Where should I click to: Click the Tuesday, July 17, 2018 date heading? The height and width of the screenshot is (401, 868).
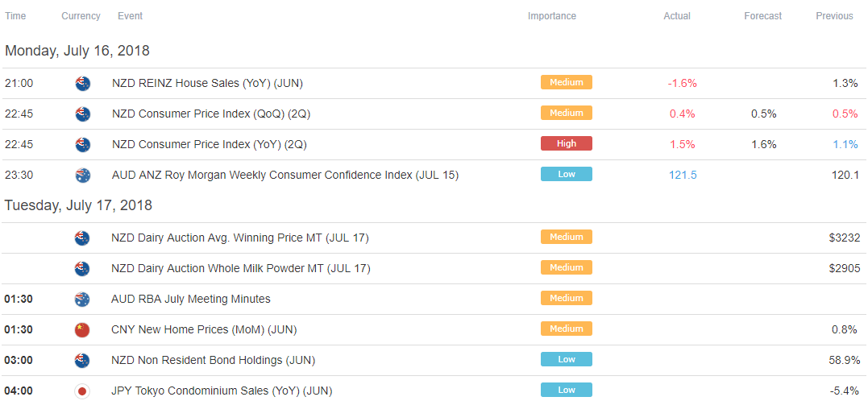[x=79, y=205]
